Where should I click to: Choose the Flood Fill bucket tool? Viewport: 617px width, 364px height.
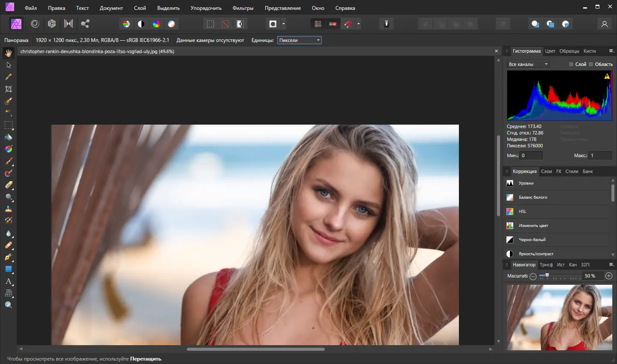click(x=9, y=137)
